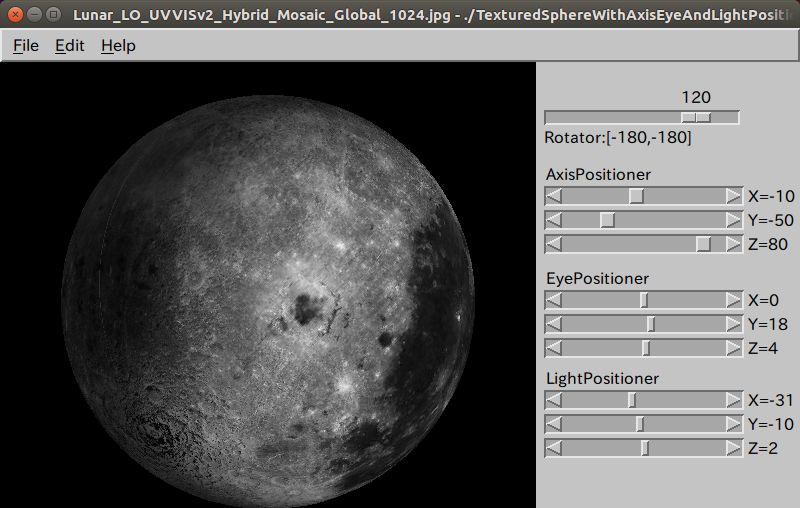Click the Rotator slider handle at 120
Viewport: 800px width, 508px height.
tap(696, 118)
